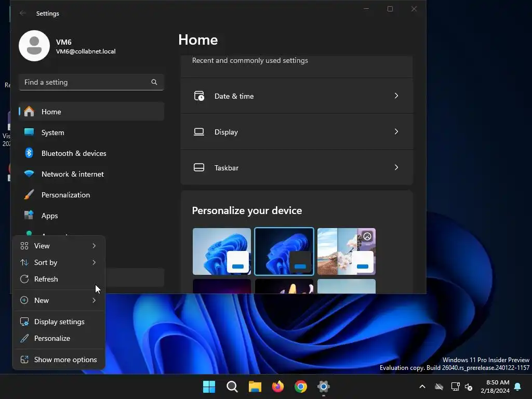
Task: Click the VM6@collabnet.local account text
Action: (86, 51)
